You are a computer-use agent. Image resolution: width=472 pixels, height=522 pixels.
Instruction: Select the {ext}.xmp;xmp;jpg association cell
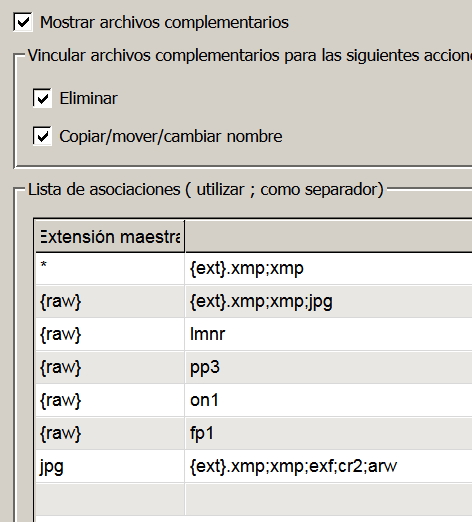(328, 301)
